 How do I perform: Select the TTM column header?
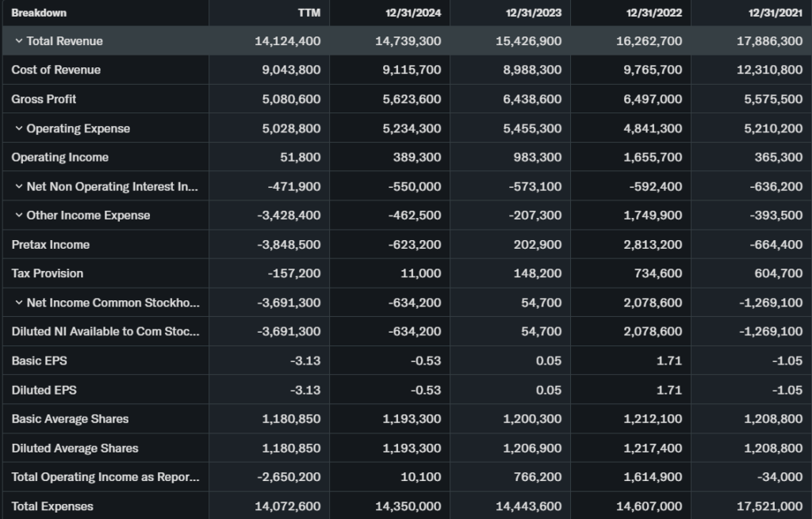click(x=308, y=13)
